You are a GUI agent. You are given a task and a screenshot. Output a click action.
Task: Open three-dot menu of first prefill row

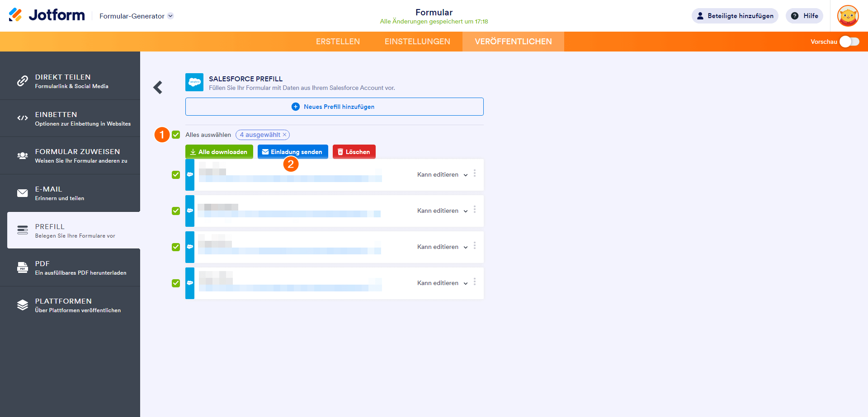475,173
